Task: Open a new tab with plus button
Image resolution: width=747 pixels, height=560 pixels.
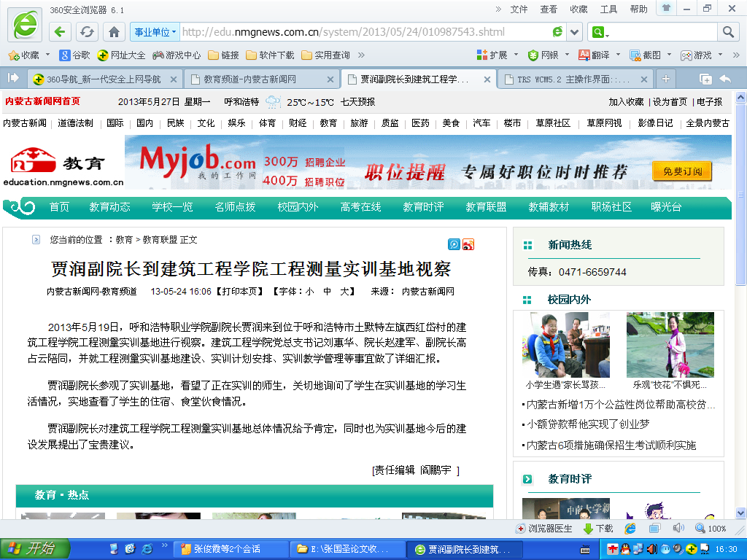Action: (x=665, y=79)
